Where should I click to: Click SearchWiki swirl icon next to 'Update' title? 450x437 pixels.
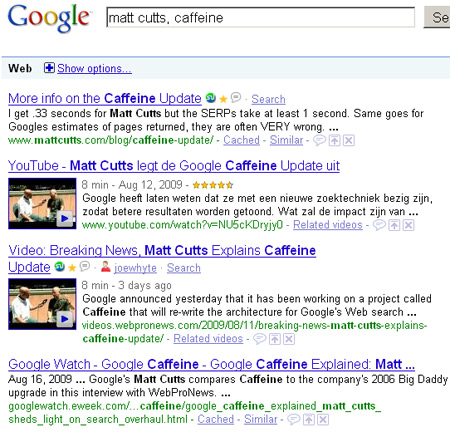(60, 266)
